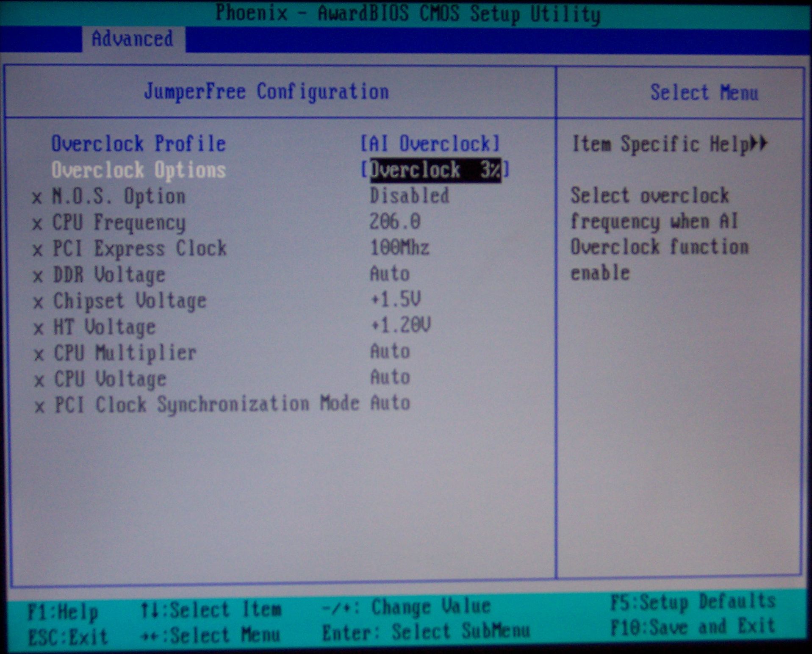Click the 'frequency when AI' help text line
This screenshot has width=812, height=654.
(654, 222)
